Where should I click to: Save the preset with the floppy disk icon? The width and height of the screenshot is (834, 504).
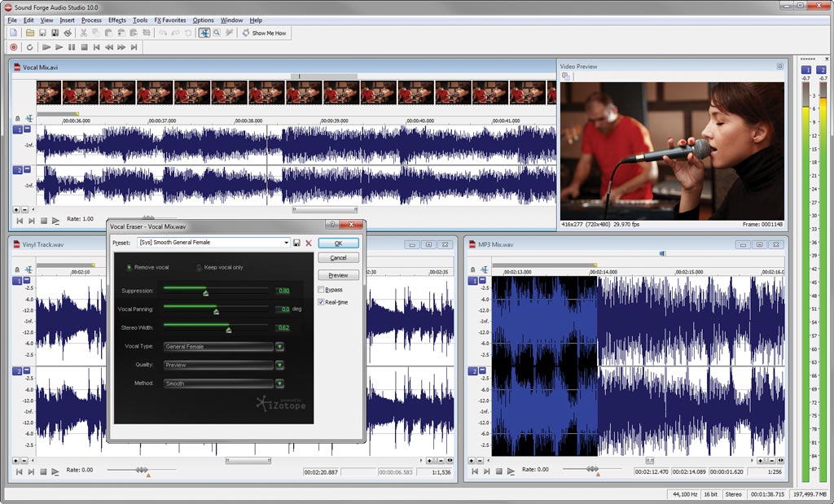[x=297, y=243]
